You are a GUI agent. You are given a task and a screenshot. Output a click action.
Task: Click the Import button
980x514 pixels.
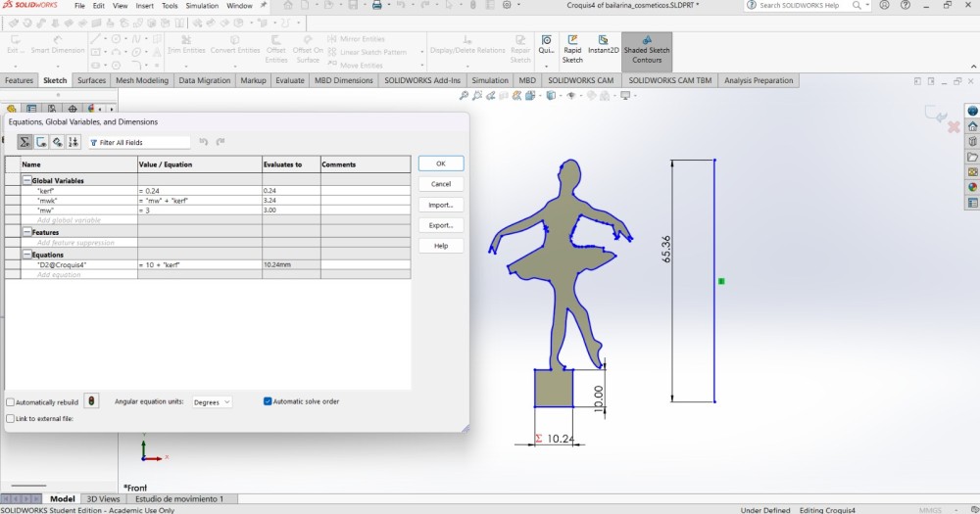pos(441,205)
